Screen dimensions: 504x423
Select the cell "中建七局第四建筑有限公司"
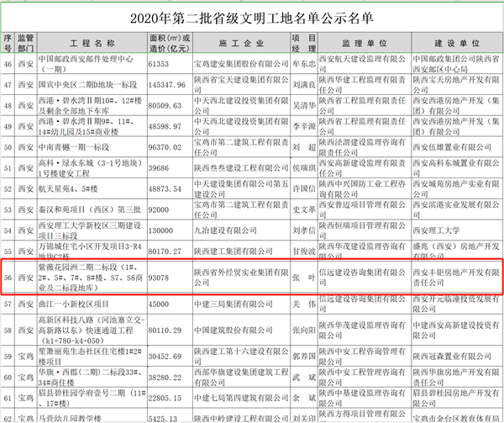(x=241, y=398)
